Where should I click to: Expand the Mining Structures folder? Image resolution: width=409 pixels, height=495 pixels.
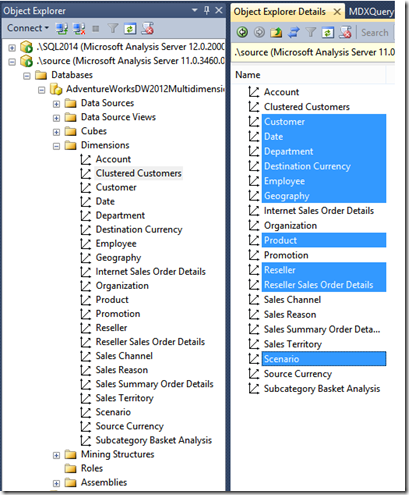click(56, 455)
